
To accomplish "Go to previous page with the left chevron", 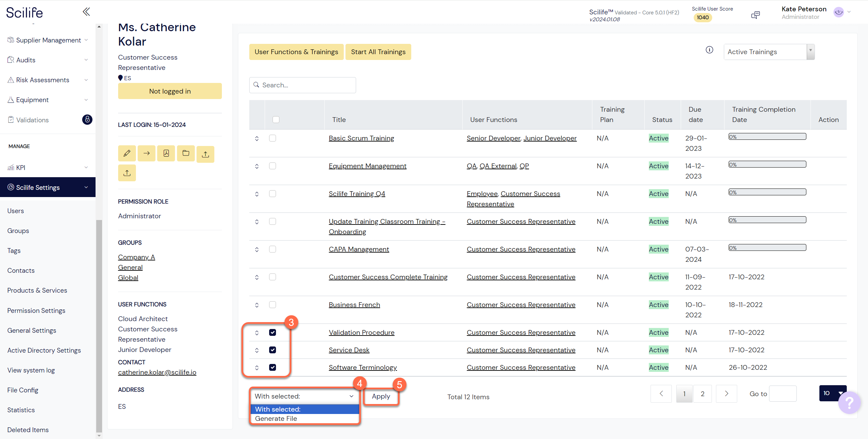I will (661, 394).
